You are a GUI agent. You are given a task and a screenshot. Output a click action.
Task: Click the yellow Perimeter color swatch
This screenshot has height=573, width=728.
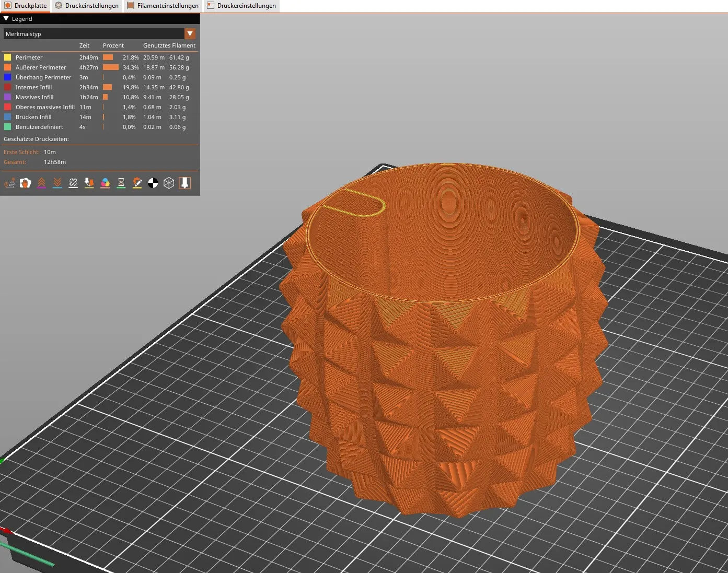pos(8,57)
